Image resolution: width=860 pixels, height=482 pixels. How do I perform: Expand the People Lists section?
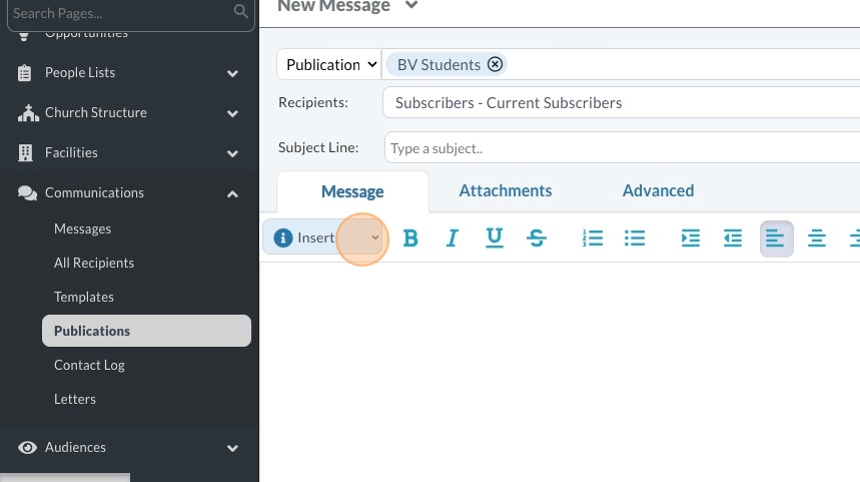(232, 73)
